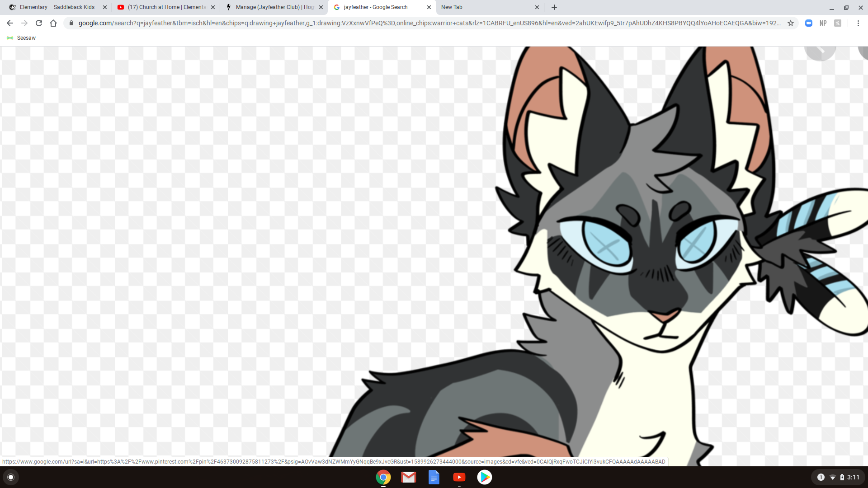868x488 pixels.
Task: Open the clock showing 3:11
Action: pos(854,477)
